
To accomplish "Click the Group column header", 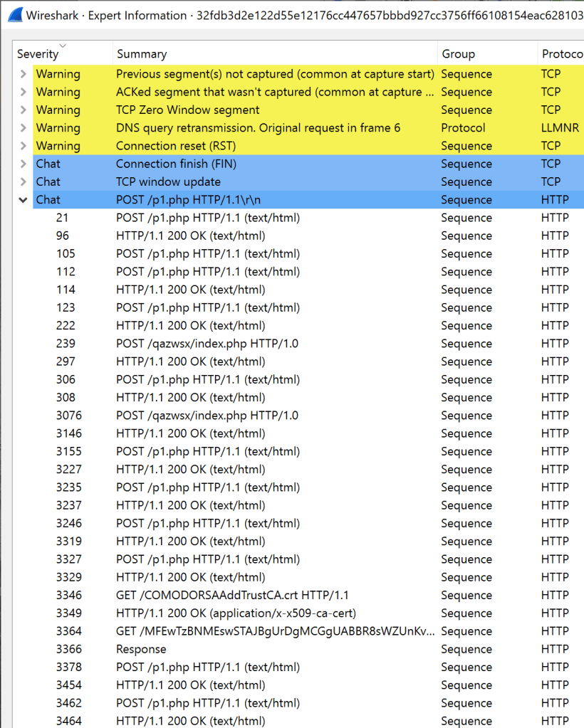I will 458,54.
